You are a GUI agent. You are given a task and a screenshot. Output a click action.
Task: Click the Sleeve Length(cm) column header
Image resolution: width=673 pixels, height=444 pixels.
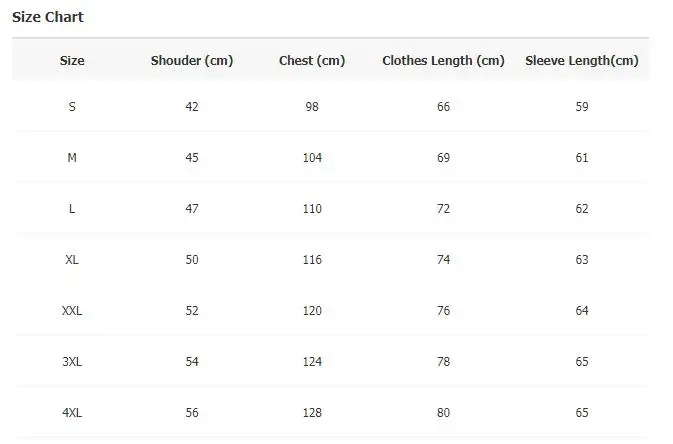tap(582, 61)
